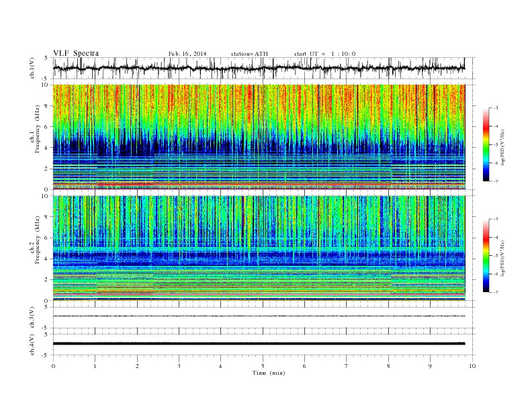The image size is (532, 411).
Task: Click the thick ch.4 voltage trace
Action: coord(259,344)
